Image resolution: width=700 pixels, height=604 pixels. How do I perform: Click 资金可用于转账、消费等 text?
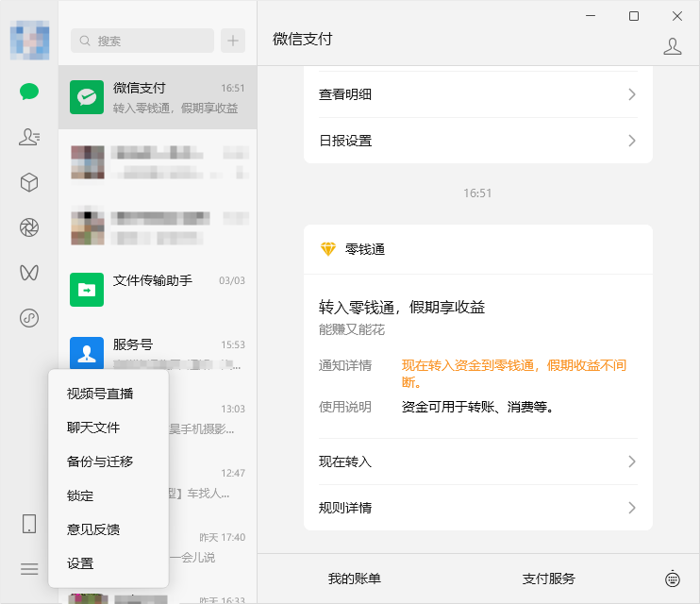pos(477,407)
